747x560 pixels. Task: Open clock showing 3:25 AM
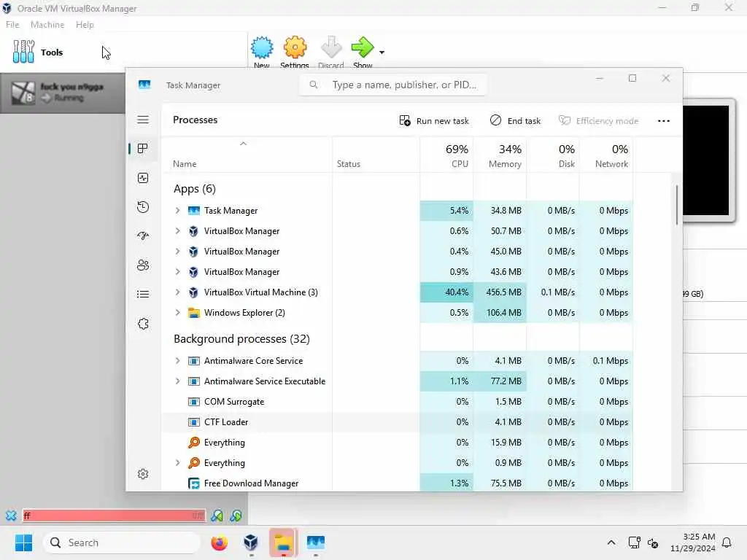692,542
